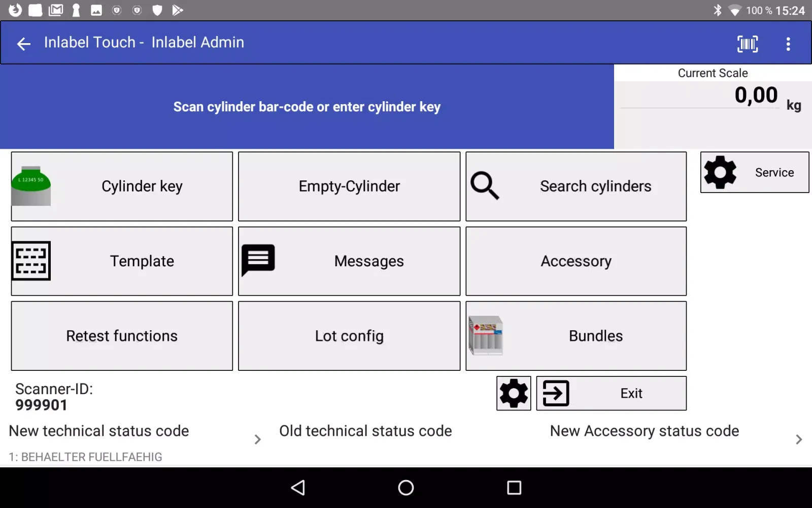Screen dimensions: 812x508
Task: Open Lot config
Action: click(x=349, y=336)
